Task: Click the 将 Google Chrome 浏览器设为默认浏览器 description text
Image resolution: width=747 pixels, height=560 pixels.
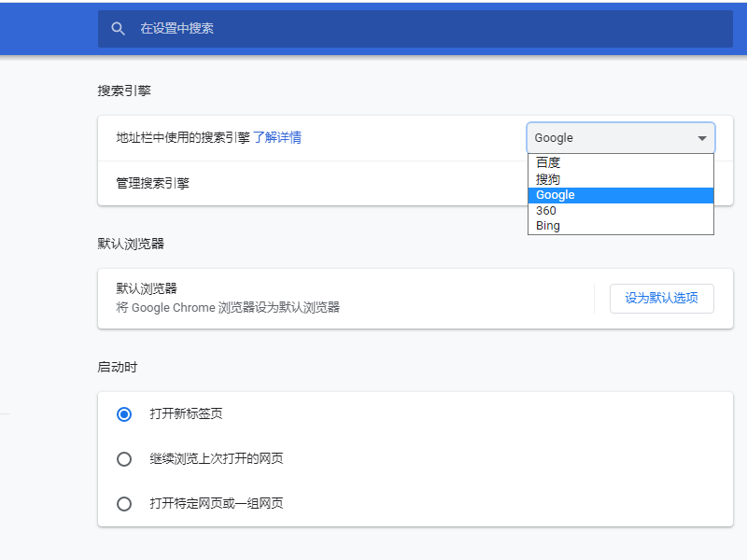Action: coord(228,307)
